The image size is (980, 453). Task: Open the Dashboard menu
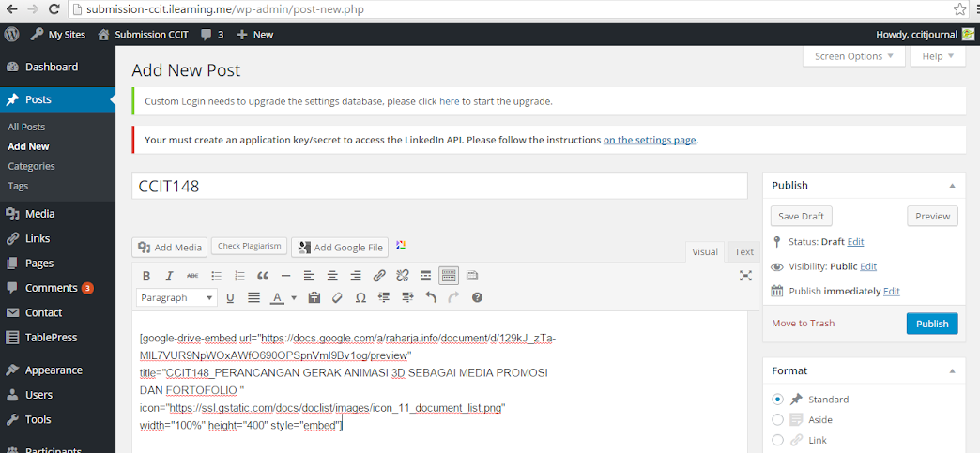[57, 67]
